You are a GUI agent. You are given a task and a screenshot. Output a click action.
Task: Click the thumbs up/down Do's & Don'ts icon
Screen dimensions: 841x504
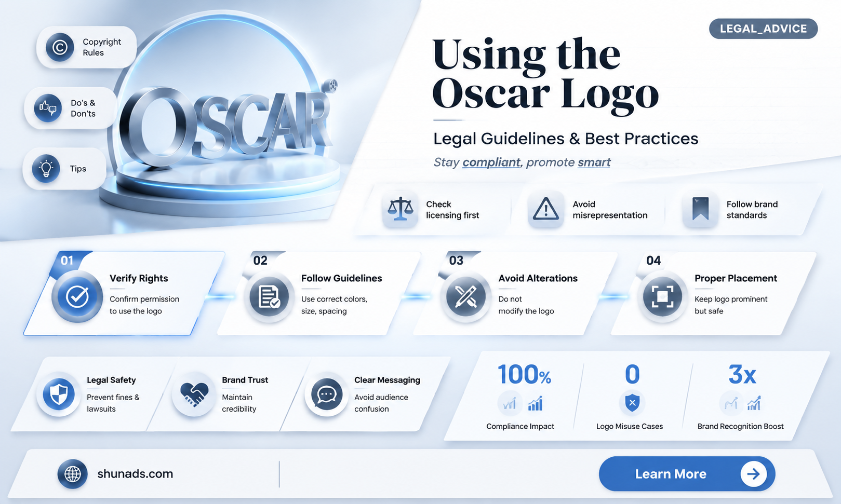[48, 108]
